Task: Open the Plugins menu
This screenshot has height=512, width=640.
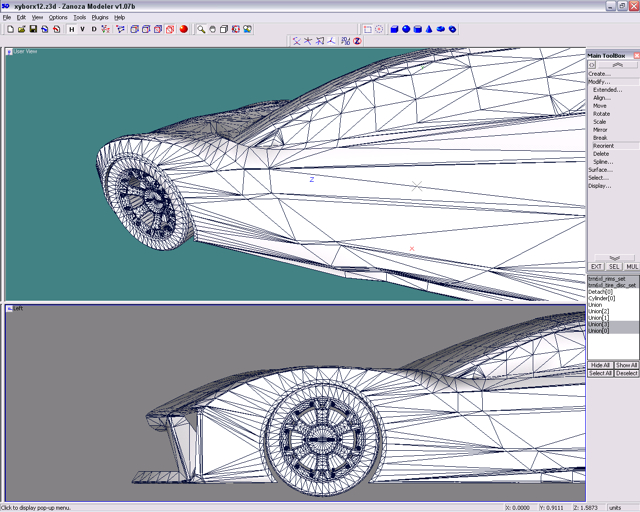Action: click(x=100, y=17)
